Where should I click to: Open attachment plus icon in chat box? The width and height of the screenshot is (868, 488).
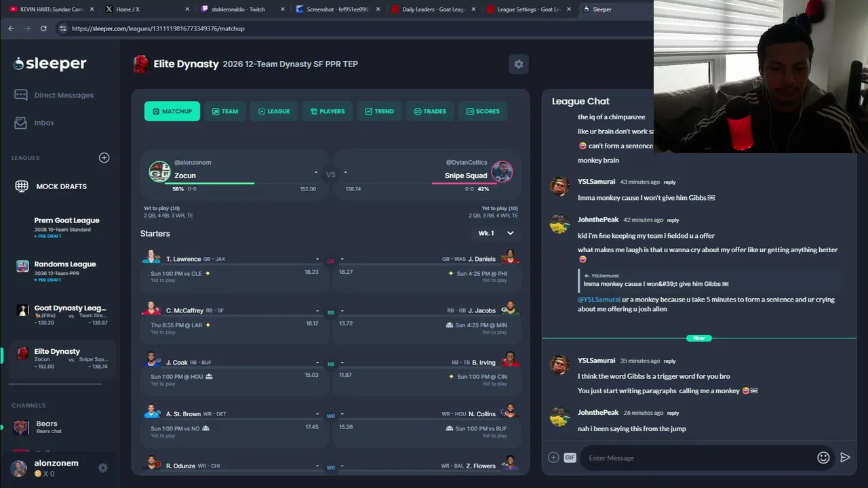[553, 457]
